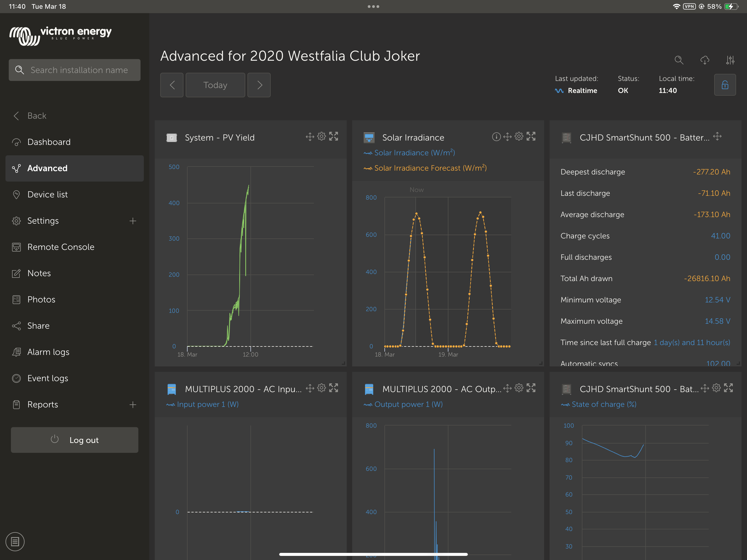This screenshot has height=560, width=747.
Task: Click move icon on MULTIPLUS AC Output widget
Action: click(507, 389)
